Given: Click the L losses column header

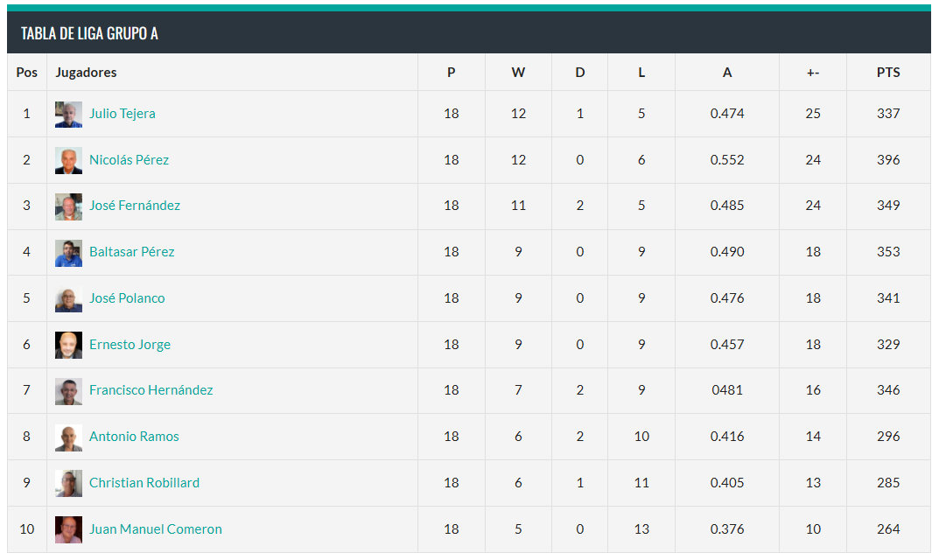Looking at the screenshot, I should 641,73.
